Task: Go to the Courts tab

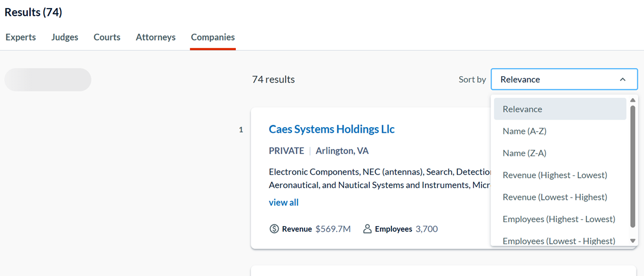Action: (x=107, y=37)
